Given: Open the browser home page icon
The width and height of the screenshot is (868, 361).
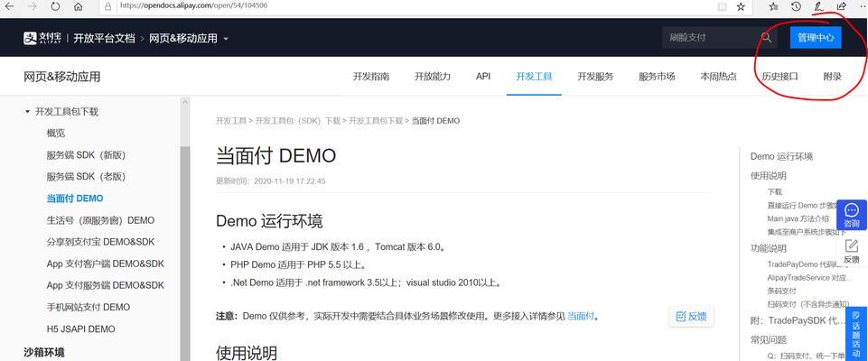Looking at the screenshot, I should click(78, 6).
